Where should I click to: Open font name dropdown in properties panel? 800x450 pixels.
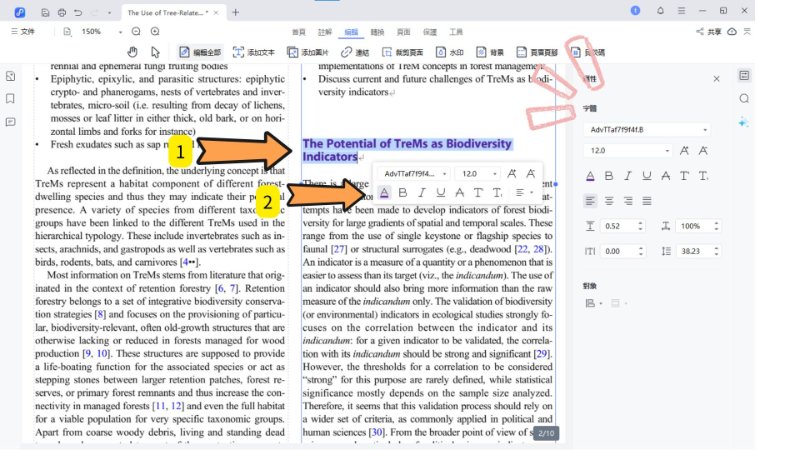tap(647, 129)
